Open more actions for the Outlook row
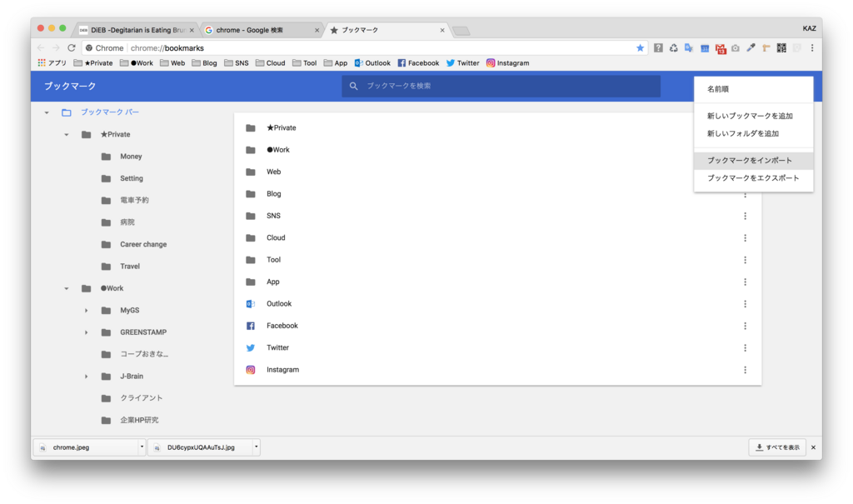The width and height of the screenshot is (853, 504). [746, 304]
